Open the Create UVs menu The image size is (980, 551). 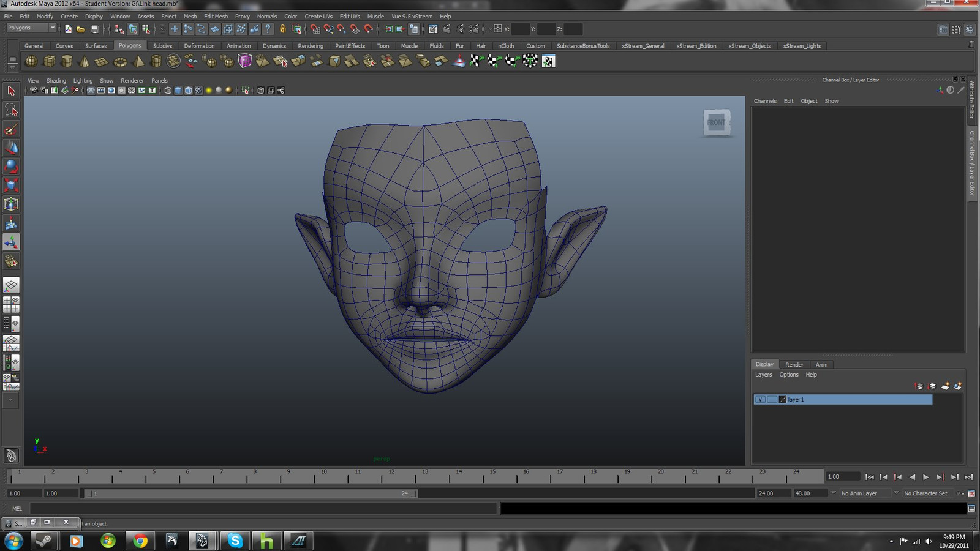tap(318, 17)
